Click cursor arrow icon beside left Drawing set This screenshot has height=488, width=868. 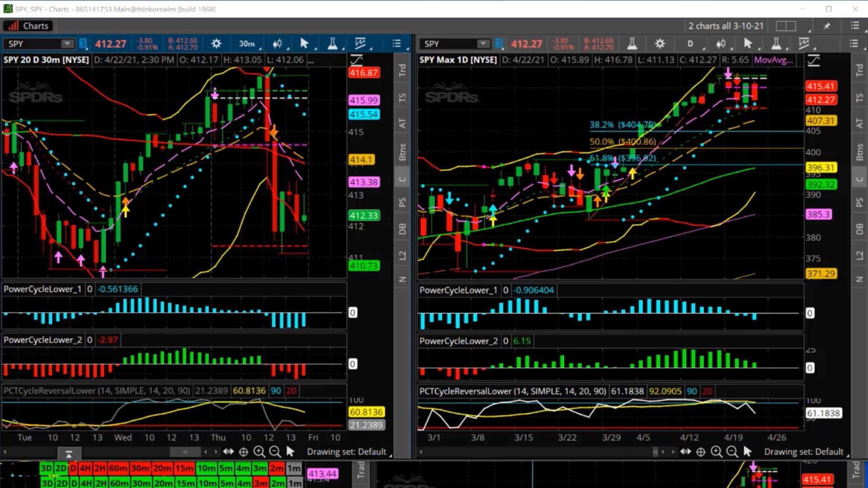pos(290,451)
